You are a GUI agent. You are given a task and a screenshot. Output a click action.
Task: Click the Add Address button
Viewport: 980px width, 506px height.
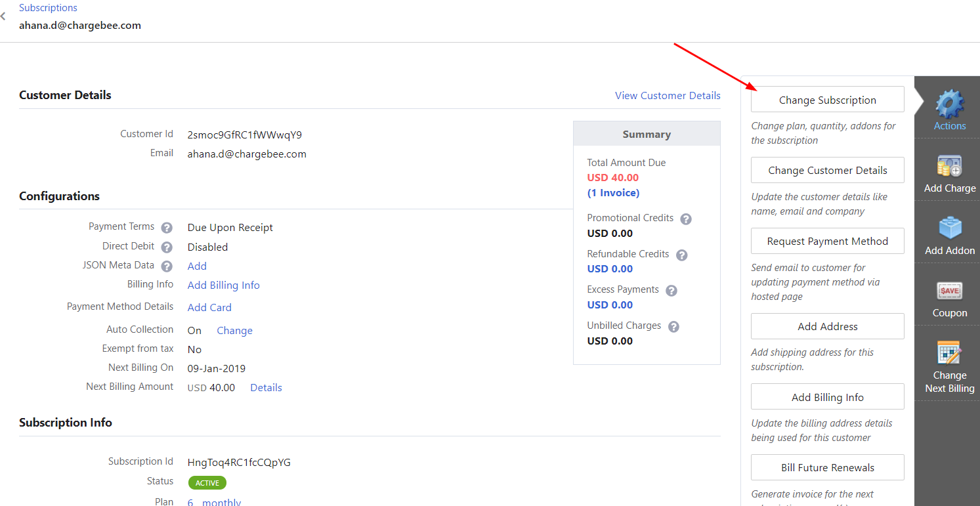828,326
